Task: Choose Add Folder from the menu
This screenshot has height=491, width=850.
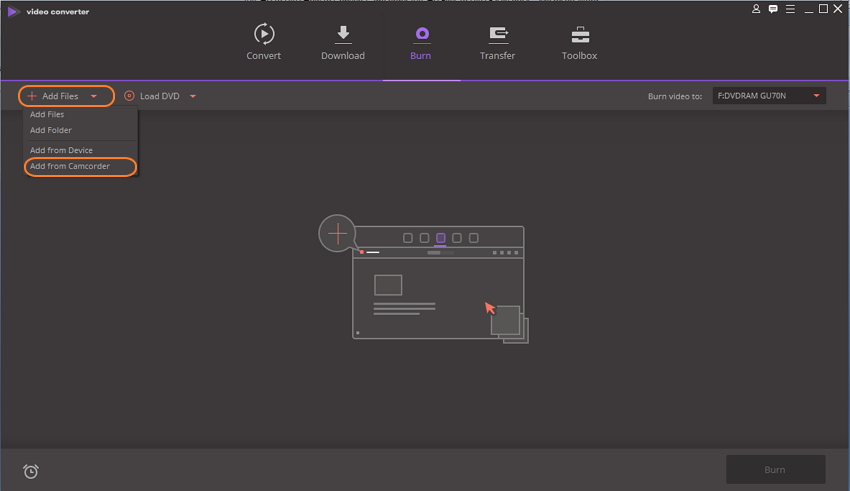Action: tap(50, 130)
